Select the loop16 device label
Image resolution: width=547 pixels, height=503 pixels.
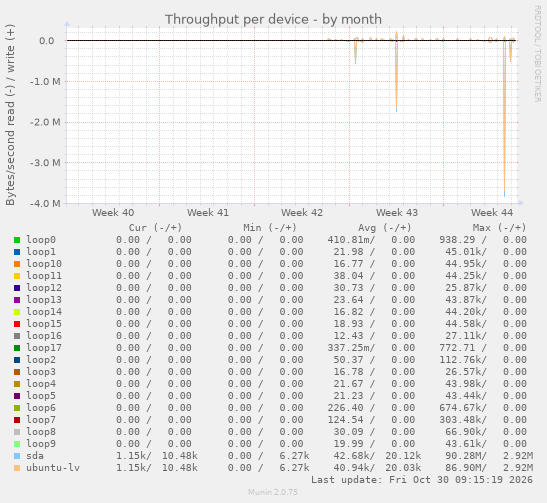tap(44, 336)
